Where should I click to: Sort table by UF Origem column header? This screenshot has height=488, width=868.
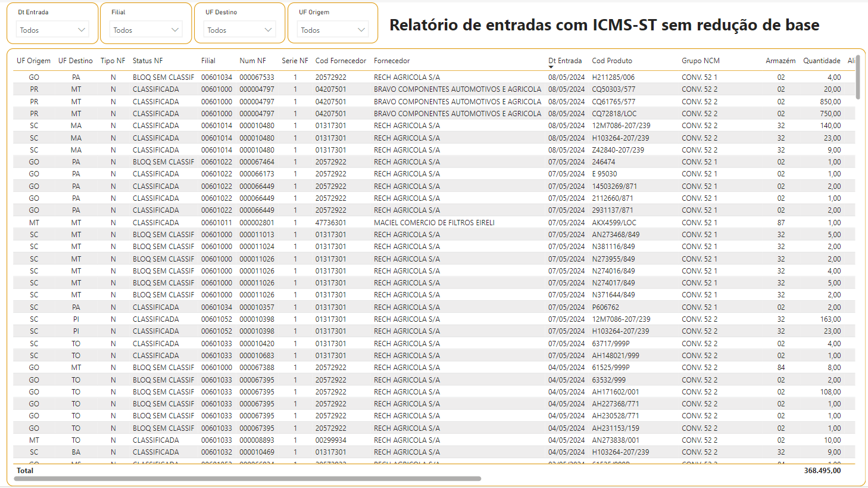(33, 61)
